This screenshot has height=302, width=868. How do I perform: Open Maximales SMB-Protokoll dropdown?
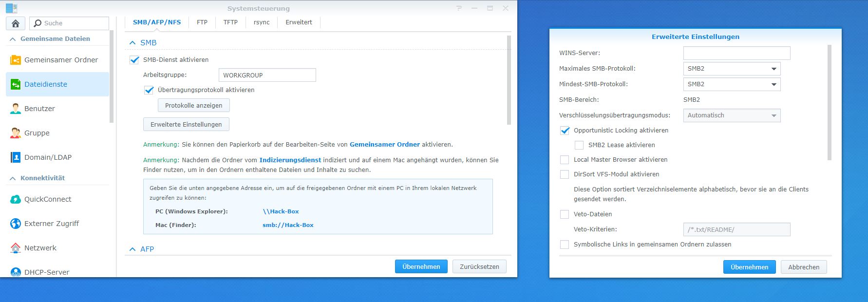click(x=732, y=69)
